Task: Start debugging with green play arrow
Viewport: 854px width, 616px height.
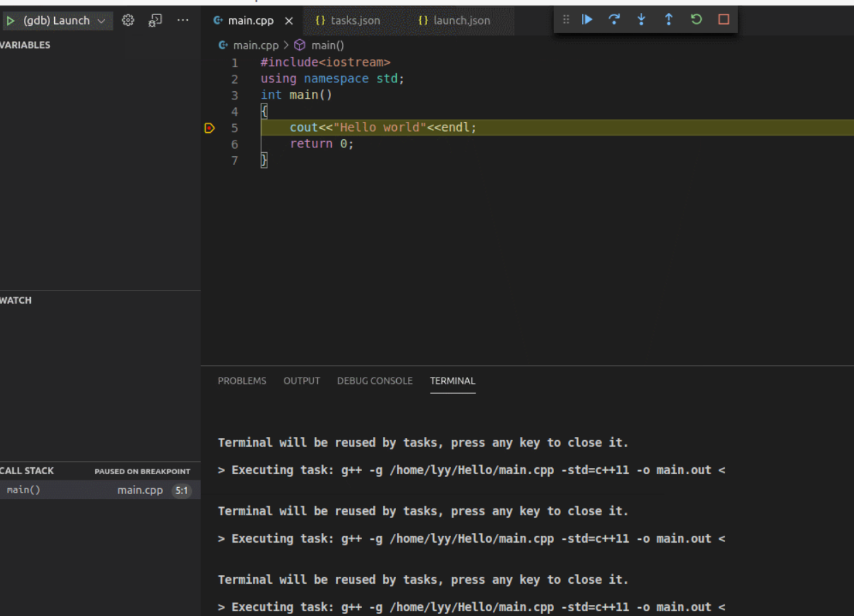Action: click(x=10, y=21)
